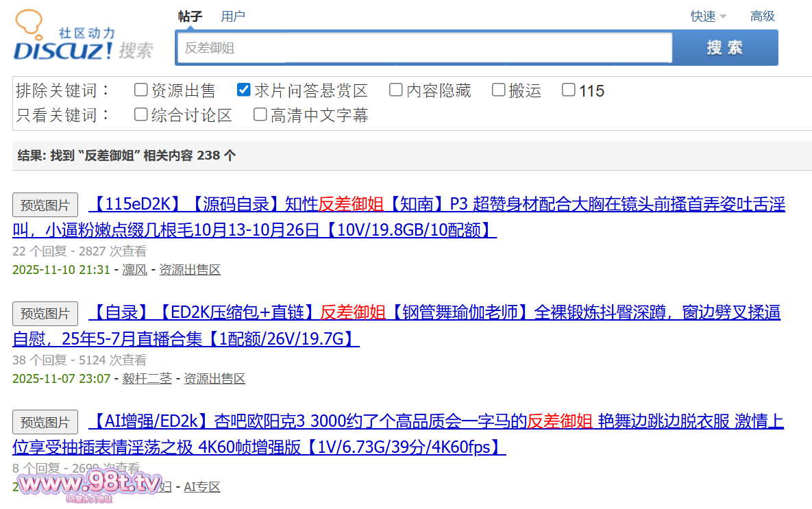The height and width of the screenshot is (509, 812).
Task: Open the AI专区 forum section link
Action: click(x=202, y=487)
